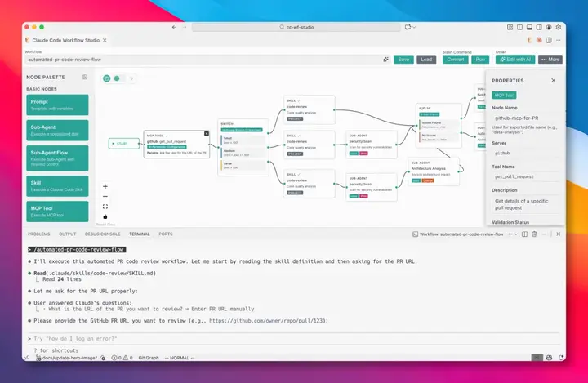The width and height of the screenshot is (588, 383).
Task: Click the zoom in plus icon on canvas
Action: [105, 186]
